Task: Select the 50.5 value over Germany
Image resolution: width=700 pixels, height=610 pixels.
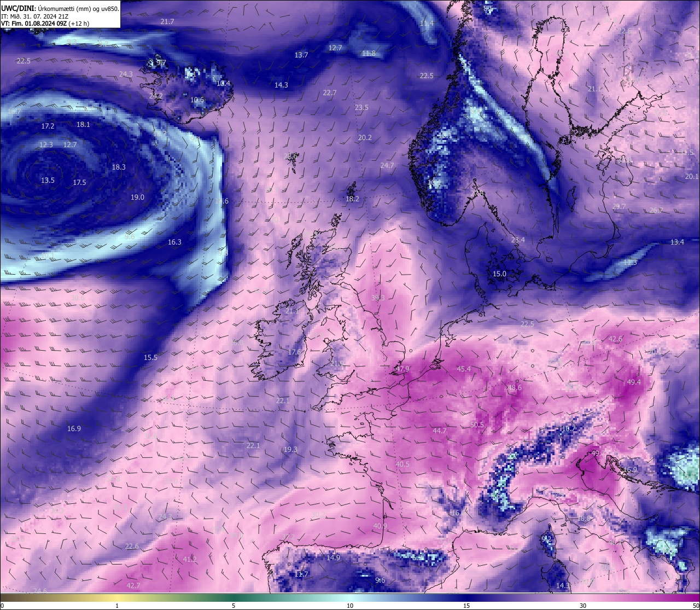Action: pos(477,425)
